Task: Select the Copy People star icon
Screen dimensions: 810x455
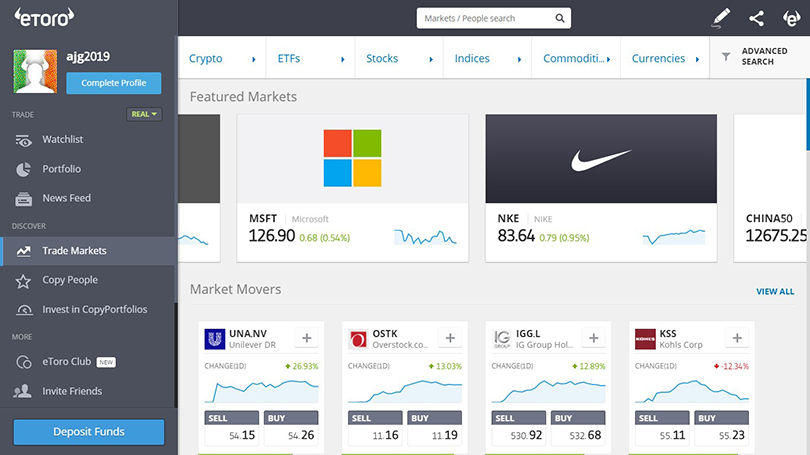Action: click(23, 281)
